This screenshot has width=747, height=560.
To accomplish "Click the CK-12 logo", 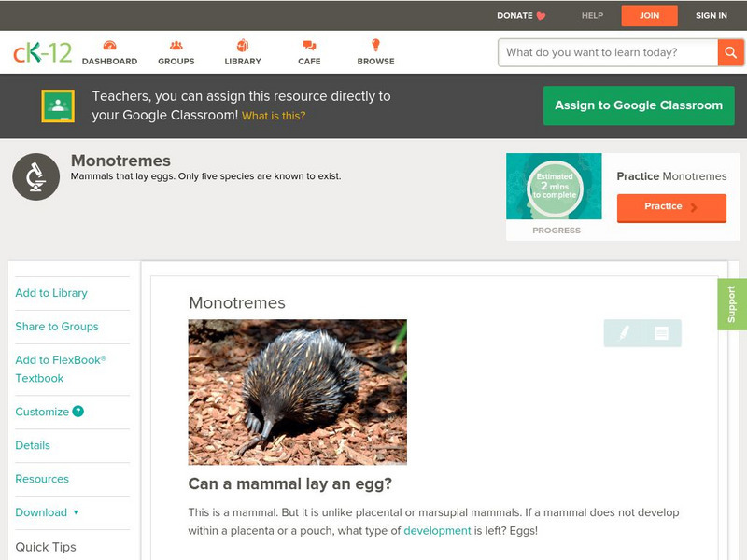I will click(42, 53).
